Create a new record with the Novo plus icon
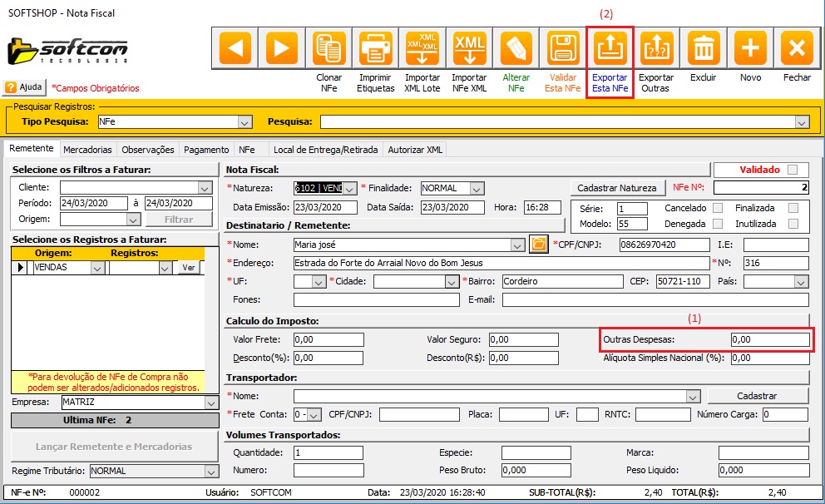 [x=750, y=48]
